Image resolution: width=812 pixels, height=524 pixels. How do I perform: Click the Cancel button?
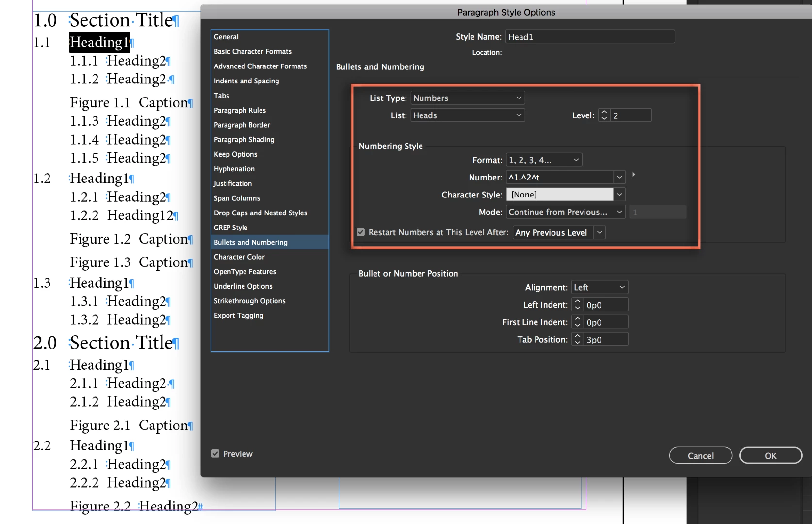pyautogui.click(x=701, y=456)
